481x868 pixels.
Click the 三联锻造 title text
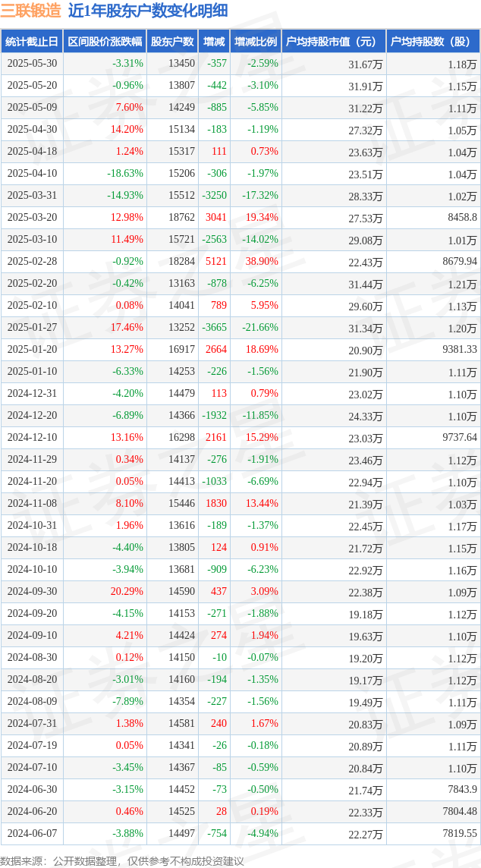pyautogui.click(x=31, y=11)
